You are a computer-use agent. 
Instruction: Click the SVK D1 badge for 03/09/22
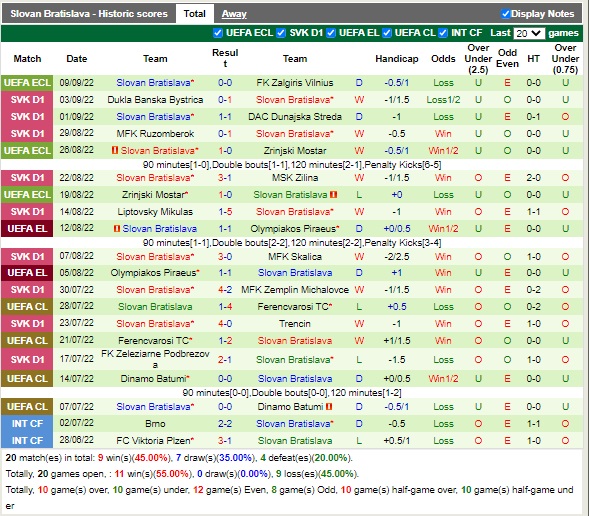[x=27, y=100]
